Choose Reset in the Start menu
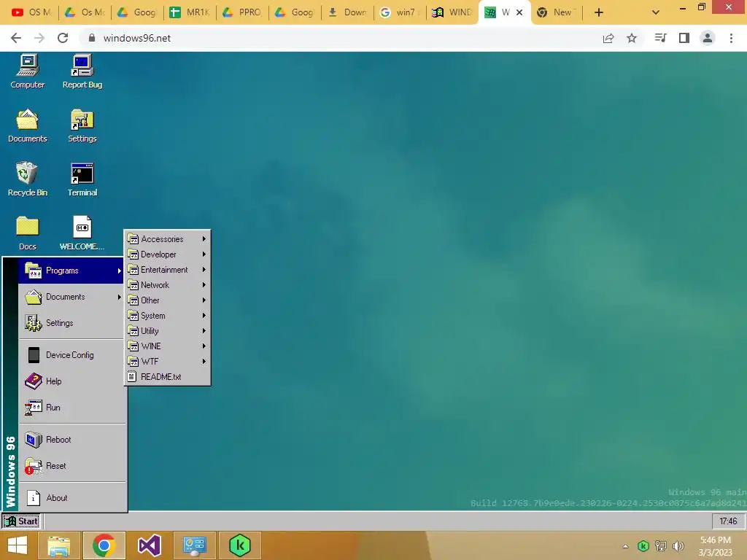Screen dimensions: 747x560 pos(71,466)
